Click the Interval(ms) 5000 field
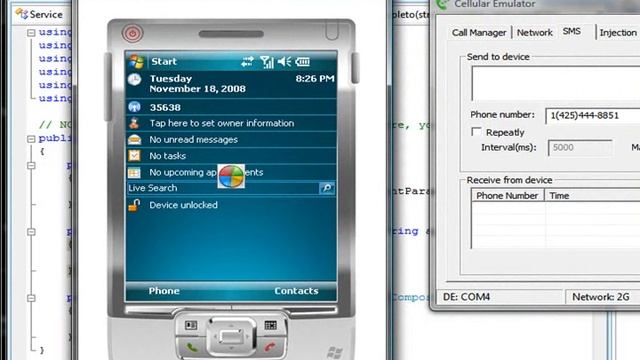Image resolution: width=640 pixels, height=360 pixels. tap(580, 147)
